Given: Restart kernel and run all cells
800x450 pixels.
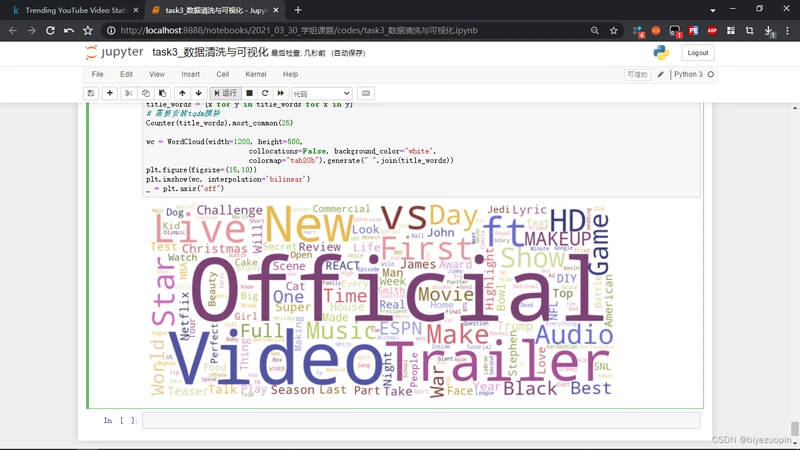Looking at the screenshot, I should [280, 93].
